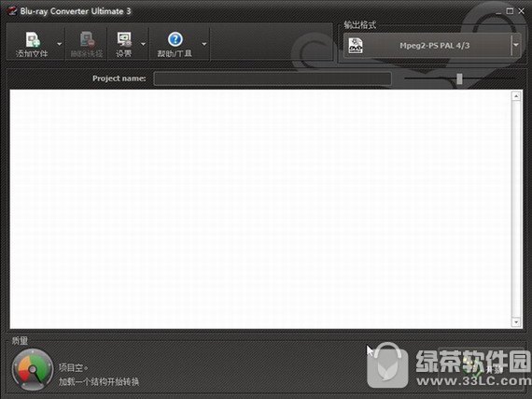
Task: Click the '加载一个结构开始转换' status text
Action: [99, 382]
